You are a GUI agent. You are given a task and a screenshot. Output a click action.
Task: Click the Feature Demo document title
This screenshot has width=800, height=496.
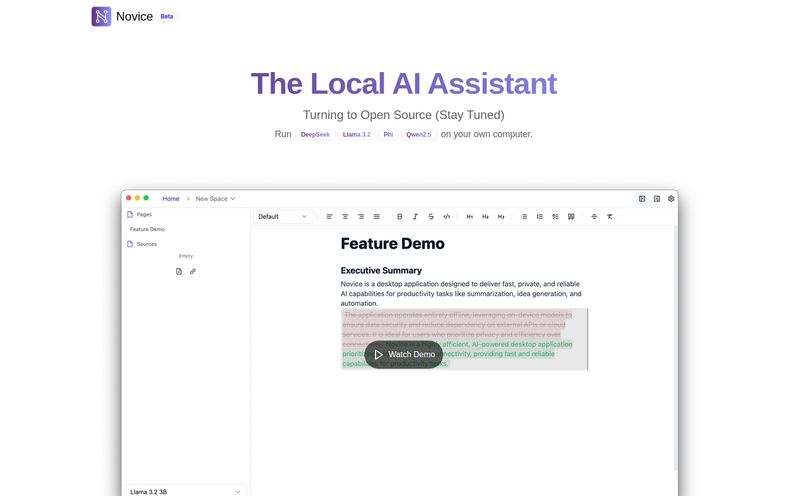coord(392,243)
